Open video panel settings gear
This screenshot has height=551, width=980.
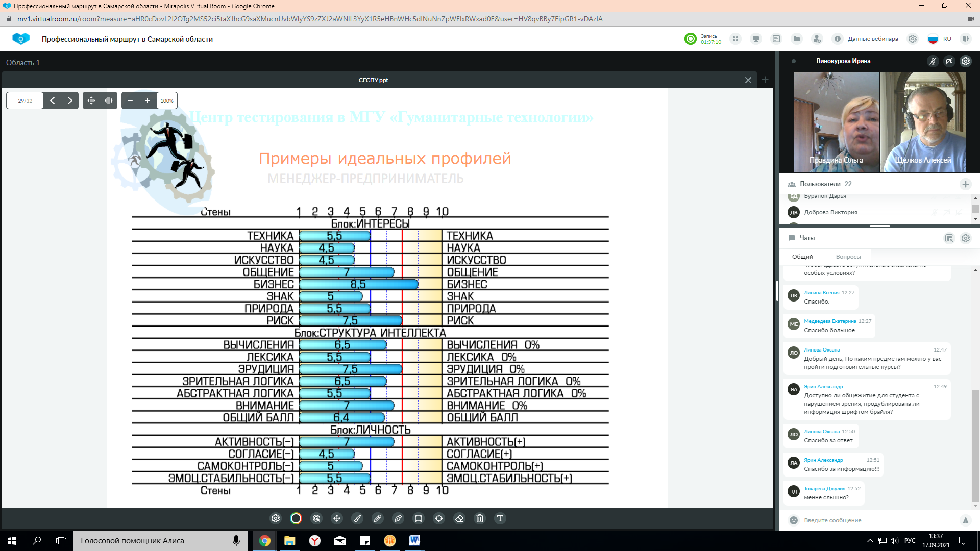coord(966,61)
